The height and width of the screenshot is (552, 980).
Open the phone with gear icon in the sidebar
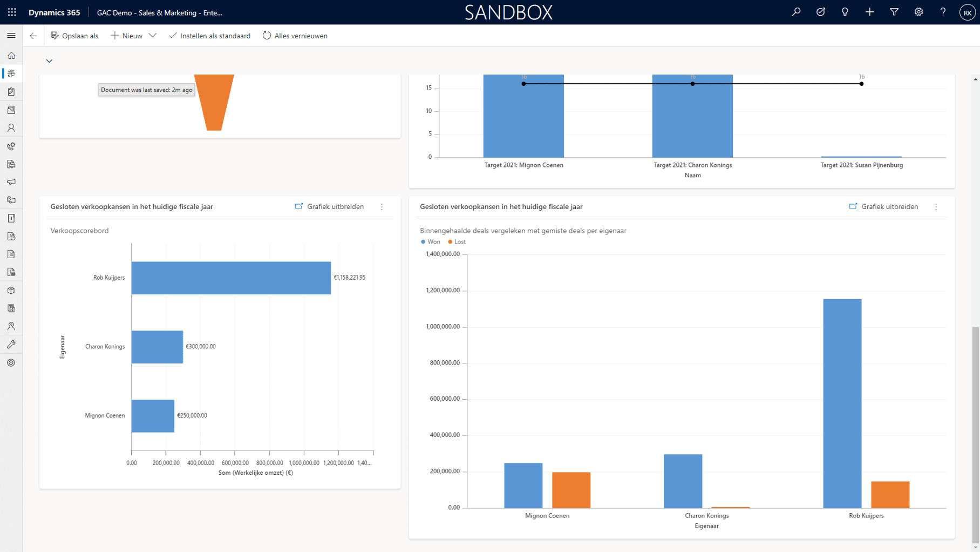pos(11,146)
